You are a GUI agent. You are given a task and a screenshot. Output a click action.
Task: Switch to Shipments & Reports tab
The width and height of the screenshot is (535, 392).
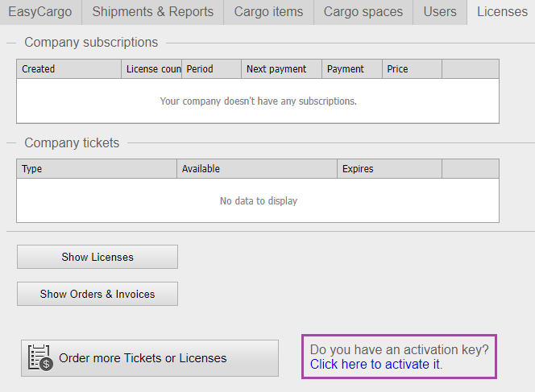[x=153, y=12]
